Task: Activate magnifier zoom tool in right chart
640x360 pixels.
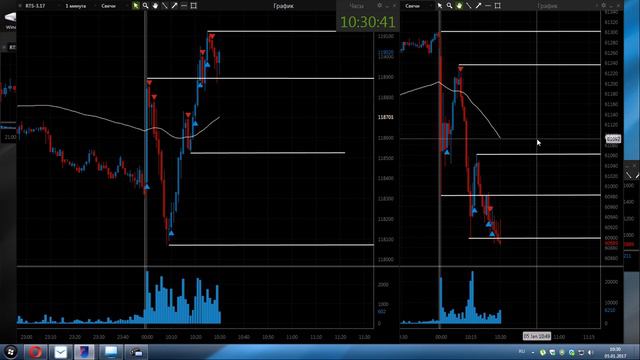Action: 449,6
